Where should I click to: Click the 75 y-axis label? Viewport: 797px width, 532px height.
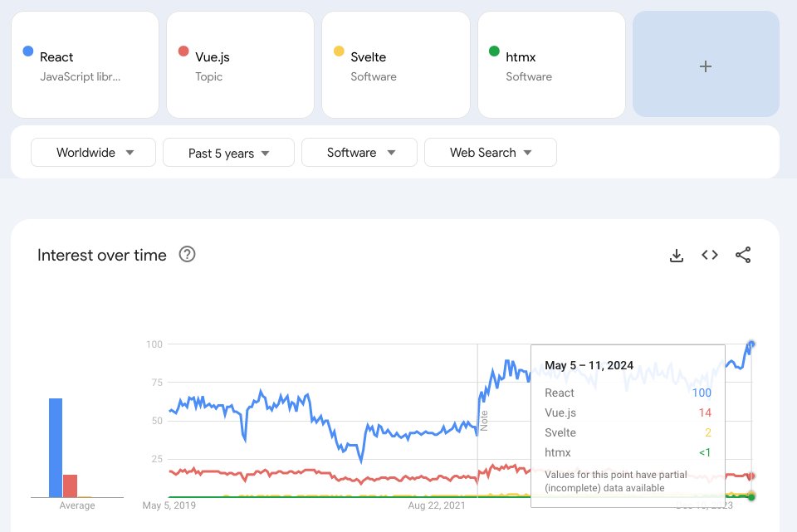157,382
